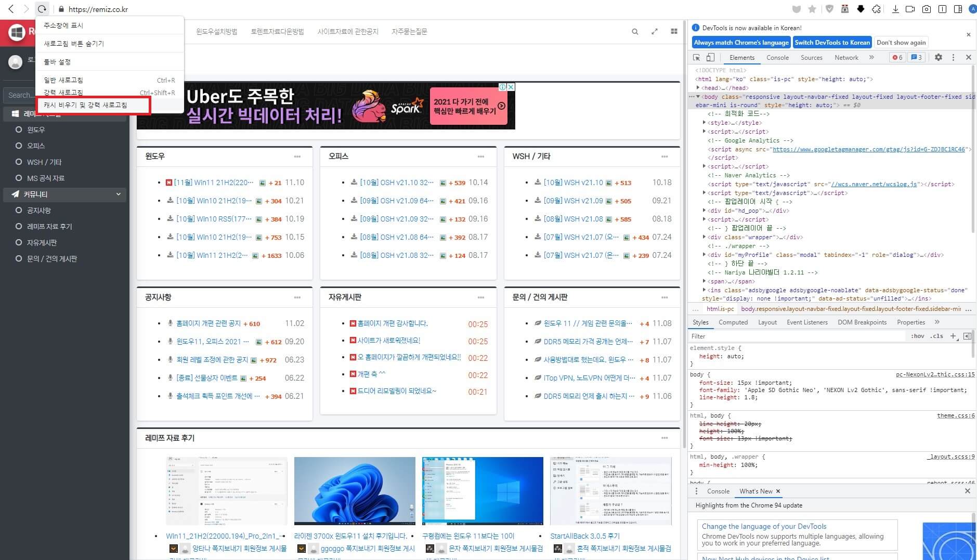Click the Styles Filter input field
The image size is (977, 560).
click(x=798, y=336)
